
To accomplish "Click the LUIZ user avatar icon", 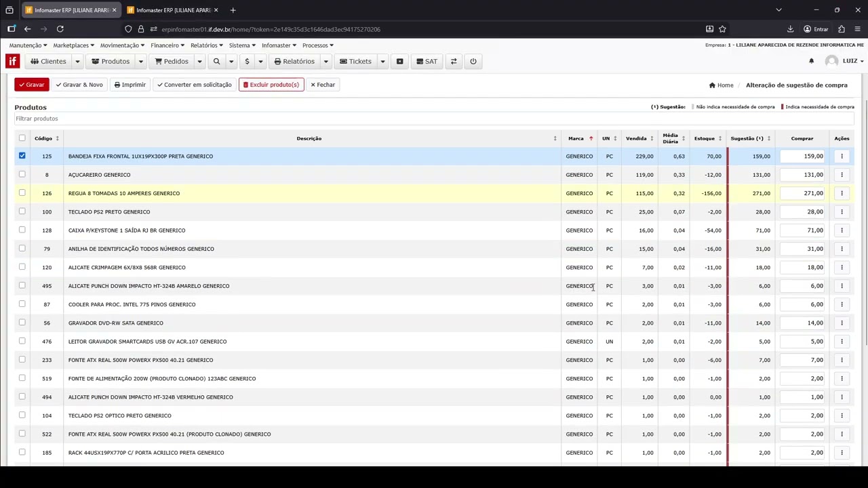I will (831, 61).
